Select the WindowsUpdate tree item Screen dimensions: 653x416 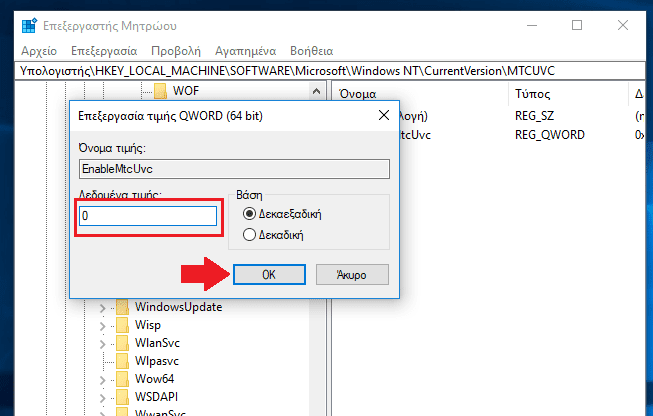click(x=178, y=307)
